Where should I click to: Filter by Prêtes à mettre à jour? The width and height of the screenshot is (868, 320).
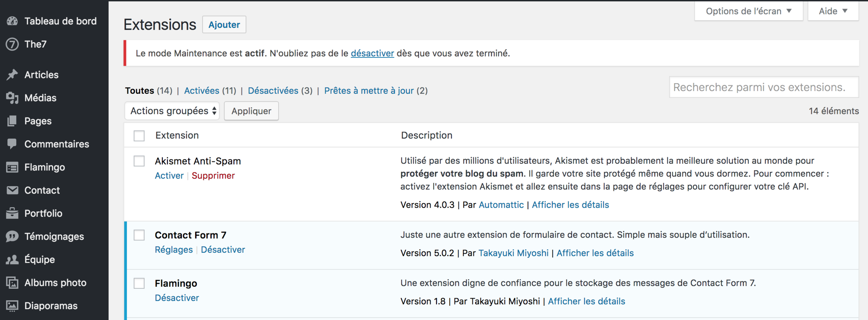369,91
